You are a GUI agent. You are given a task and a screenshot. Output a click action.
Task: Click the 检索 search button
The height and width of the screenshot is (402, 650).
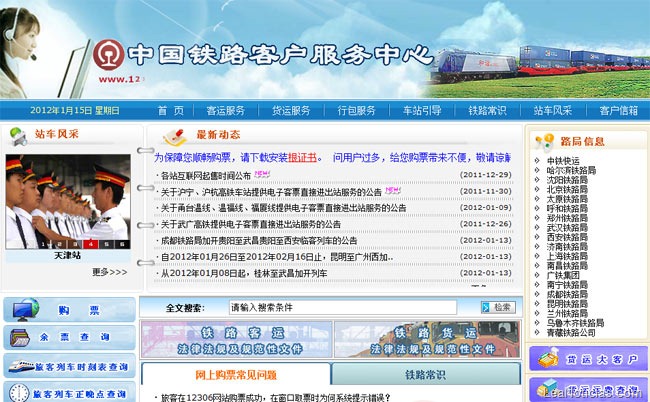pos(498,307)
